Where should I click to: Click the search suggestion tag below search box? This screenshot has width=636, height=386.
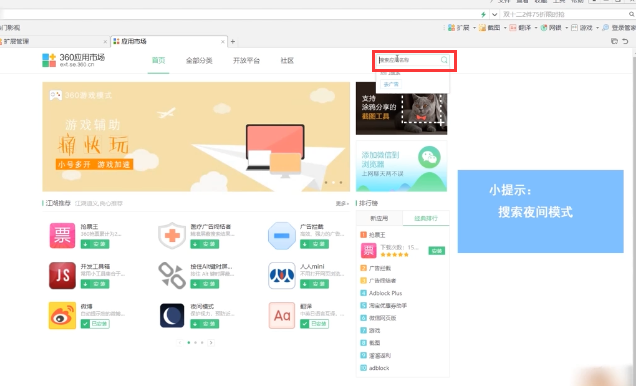coord(391,84)
